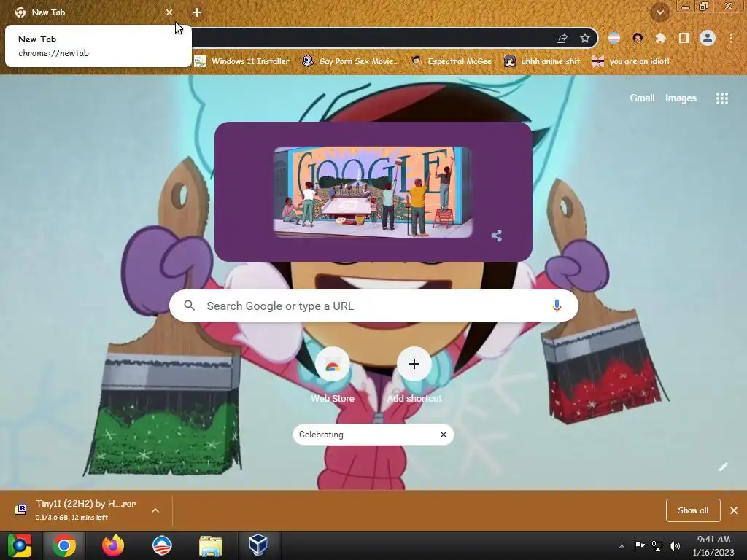Bookmark this tab with the star icon

[585, 38]
